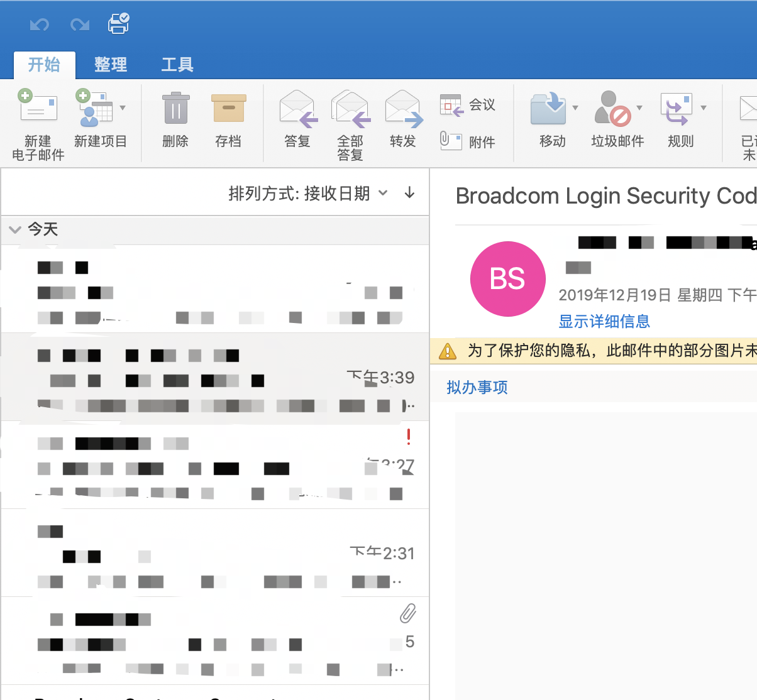
Task: Click the yellow privacy warning bar
Action: [594, 351]
